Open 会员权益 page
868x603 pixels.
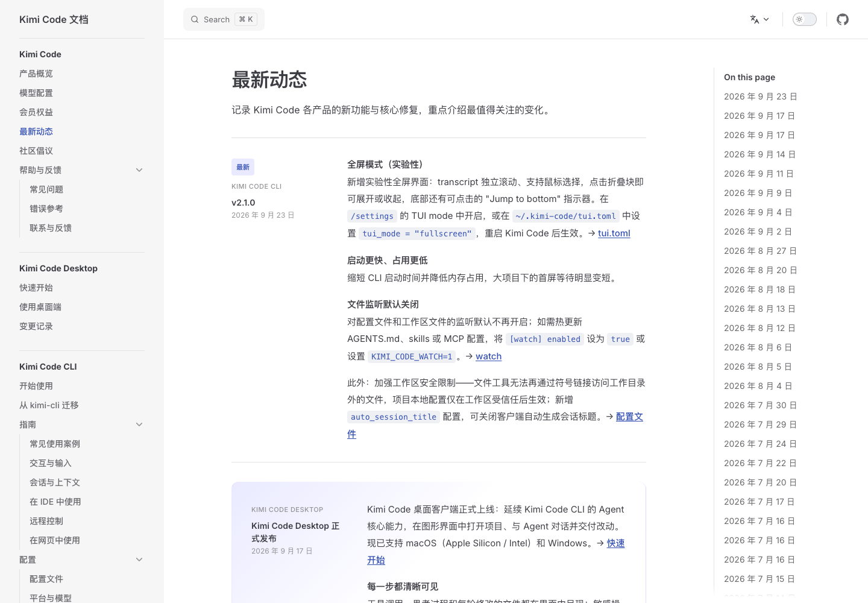coord(36,112)
